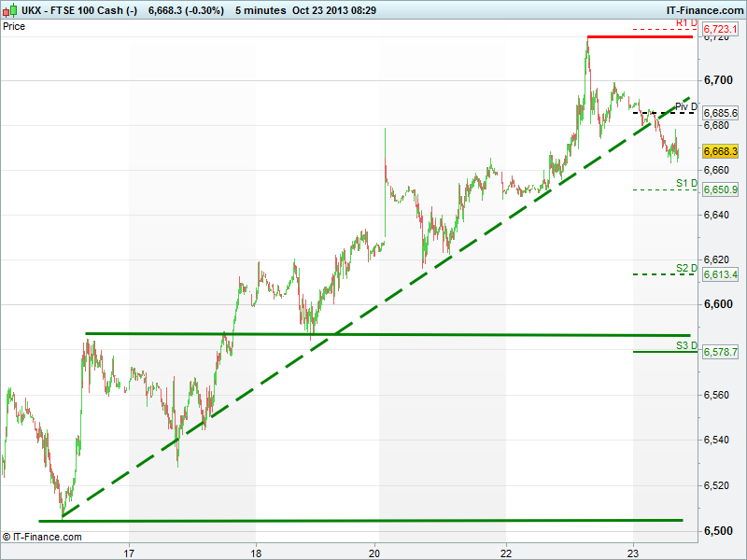Click the candlestick icon beside UKX title

tap(9, 10)
